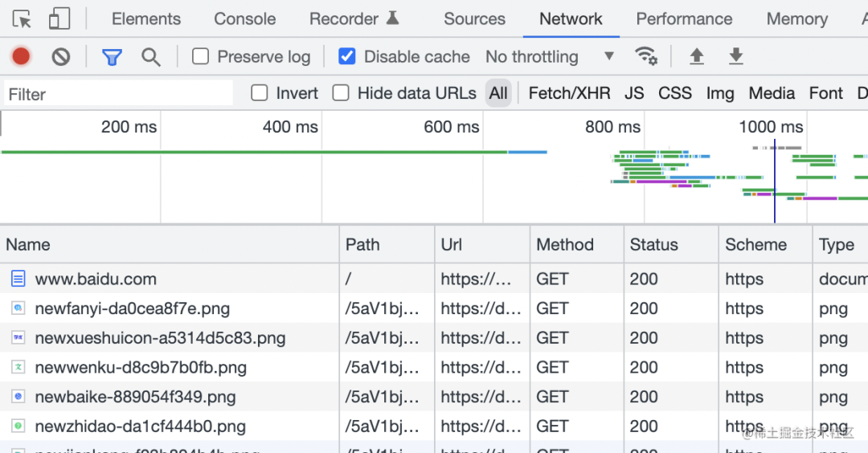
Task: Select the All request type filter
Action: point(498,93)
